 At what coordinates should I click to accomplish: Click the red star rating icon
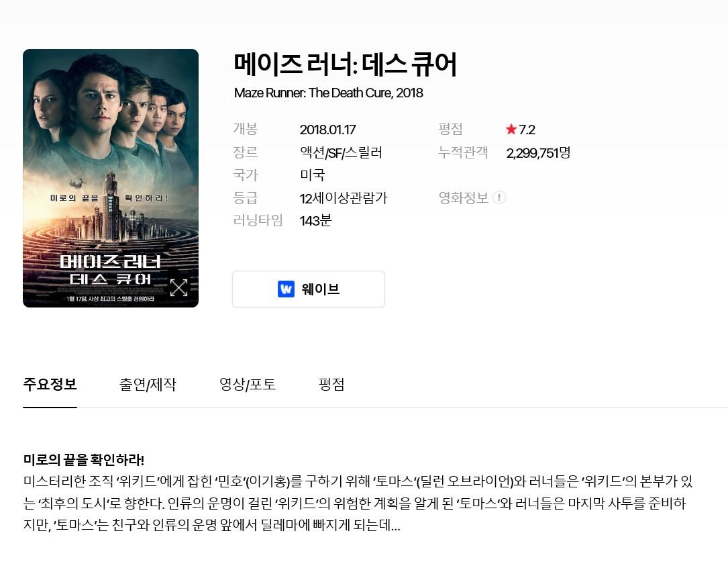tap(511, 129)
